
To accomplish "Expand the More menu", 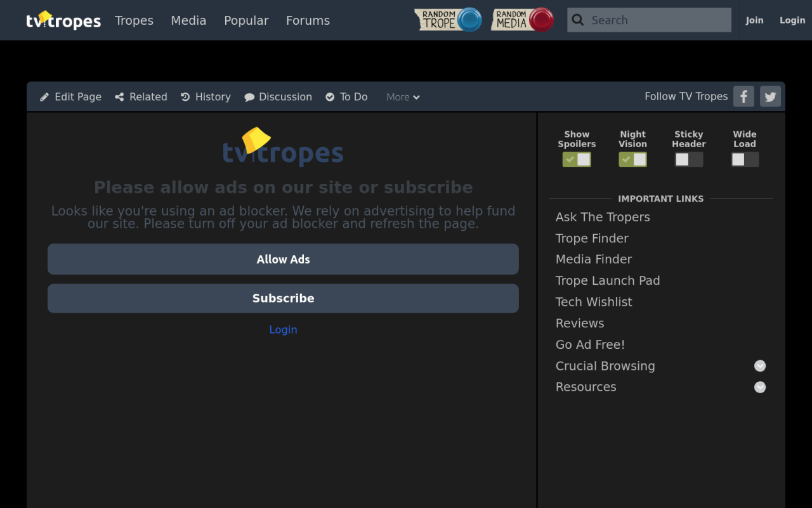I will (402, 96).
